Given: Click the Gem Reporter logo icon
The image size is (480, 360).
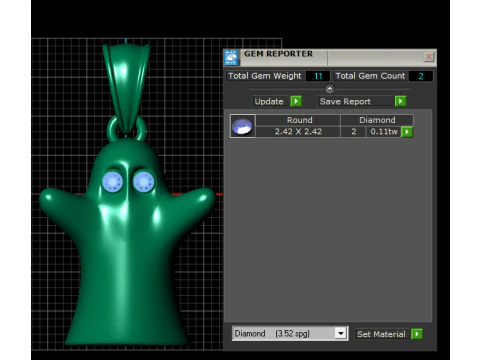Looking at the screenshot, I should (x=231, y=58).
